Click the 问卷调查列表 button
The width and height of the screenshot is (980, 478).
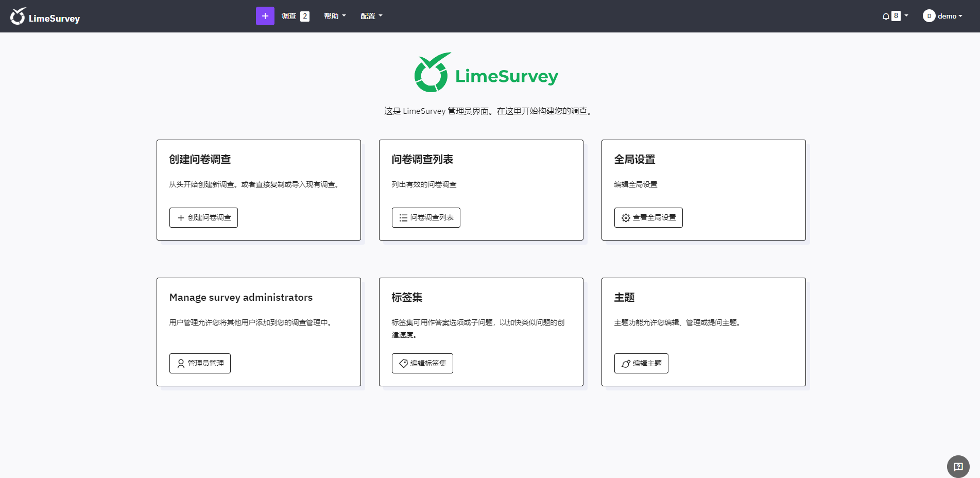(426, 217)
